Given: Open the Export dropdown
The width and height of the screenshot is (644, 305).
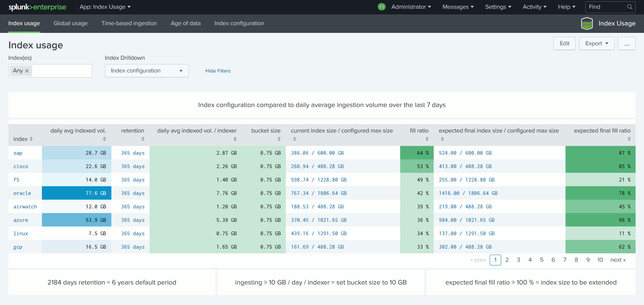Looking at the screenshot, I should click(596, 43).
